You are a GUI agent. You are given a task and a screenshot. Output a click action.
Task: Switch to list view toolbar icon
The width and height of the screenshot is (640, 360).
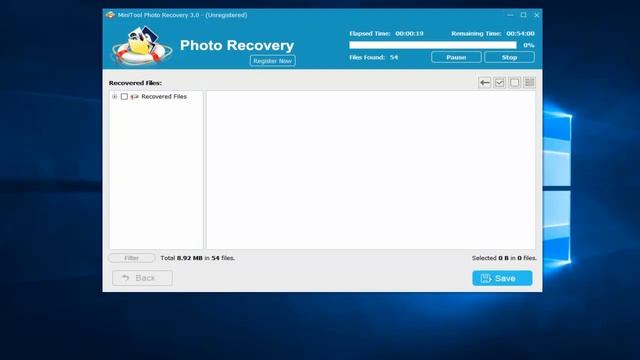point(530,83)
